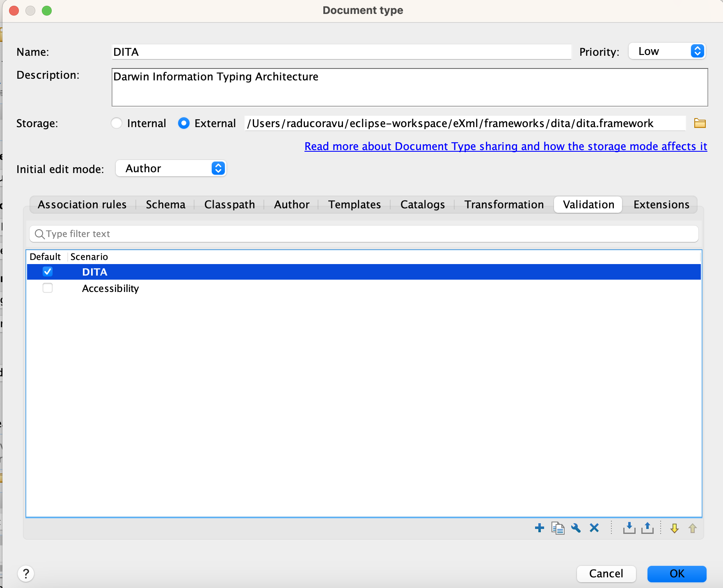The height and width of the screenshot is (588, 723).
Task: Open the Initial edit mode dropdown
Action: click(171, 168)
